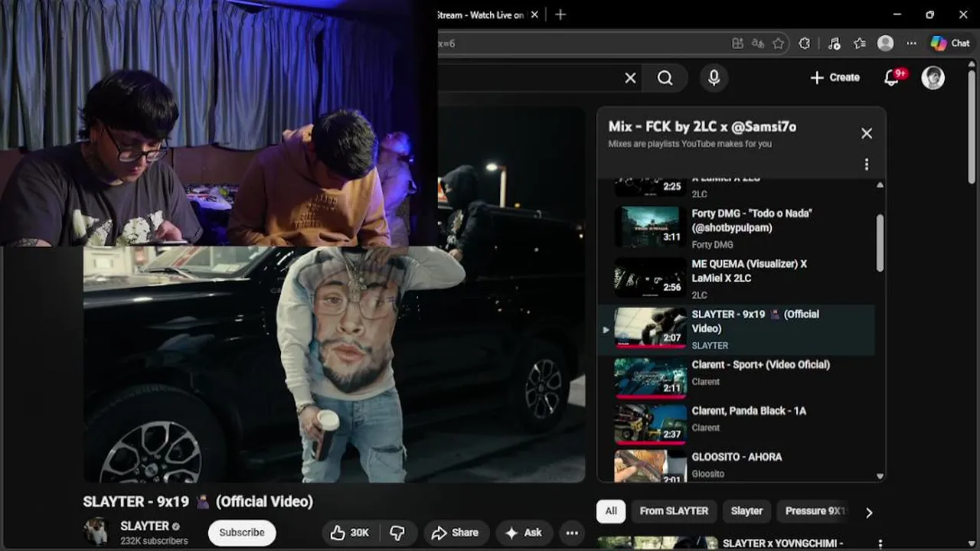Screen dimensions: 980x551
Task: Select the All filter chip
Action: 611,511
